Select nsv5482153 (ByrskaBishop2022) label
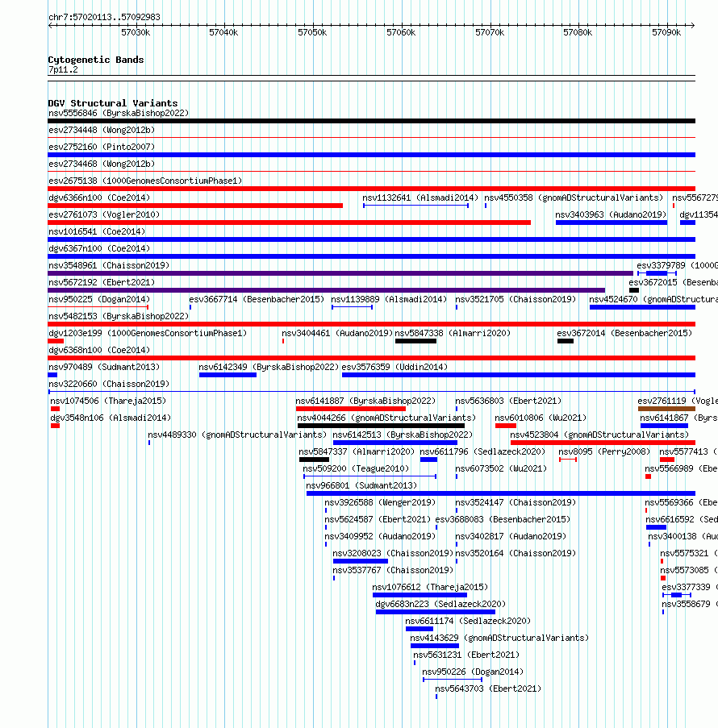Viewport: 718px width, 728px height. (119, 316)
